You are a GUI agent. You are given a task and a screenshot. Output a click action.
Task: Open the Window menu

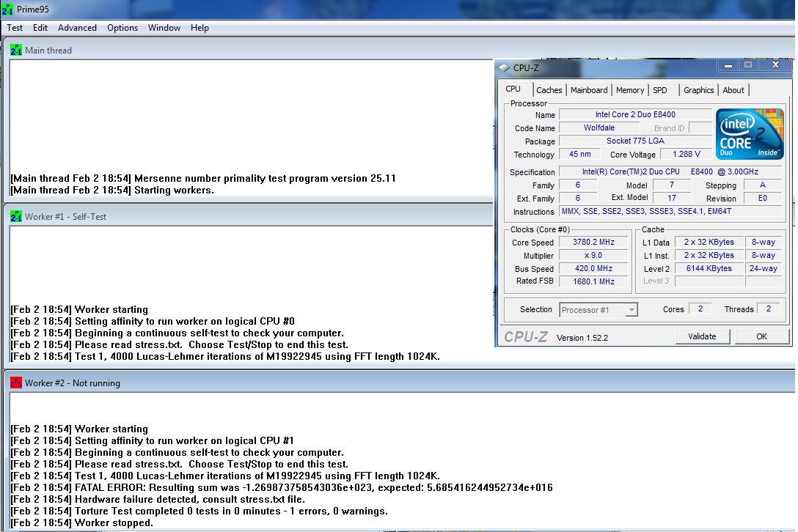pyautogui.click(x=164, y=27)
